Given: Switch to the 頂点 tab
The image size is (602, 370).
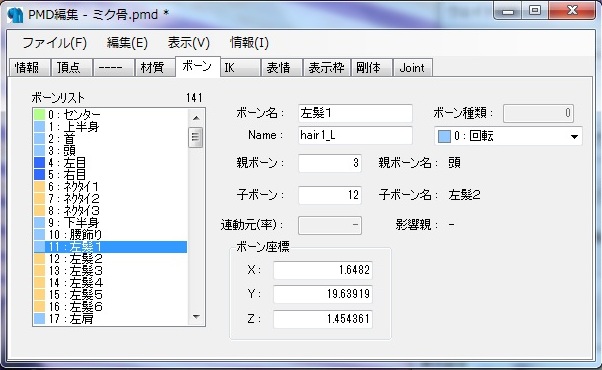Looking at the screenshot, I should click(71, 68).
